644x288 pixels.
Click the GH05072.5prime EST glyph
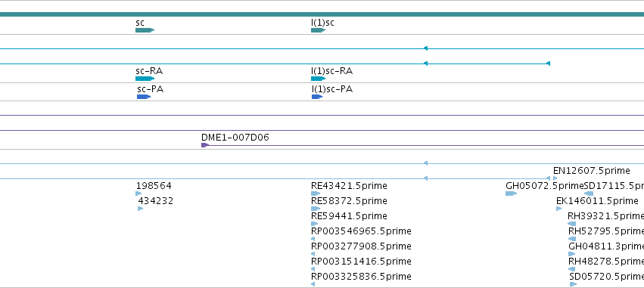click(511, 194)
